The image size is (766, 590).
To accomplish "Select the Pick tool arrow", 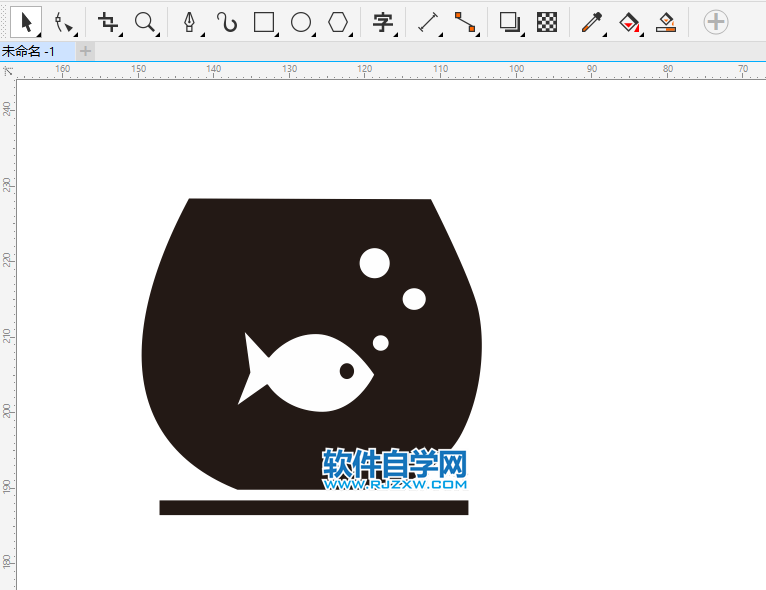I will click(26, 22).
